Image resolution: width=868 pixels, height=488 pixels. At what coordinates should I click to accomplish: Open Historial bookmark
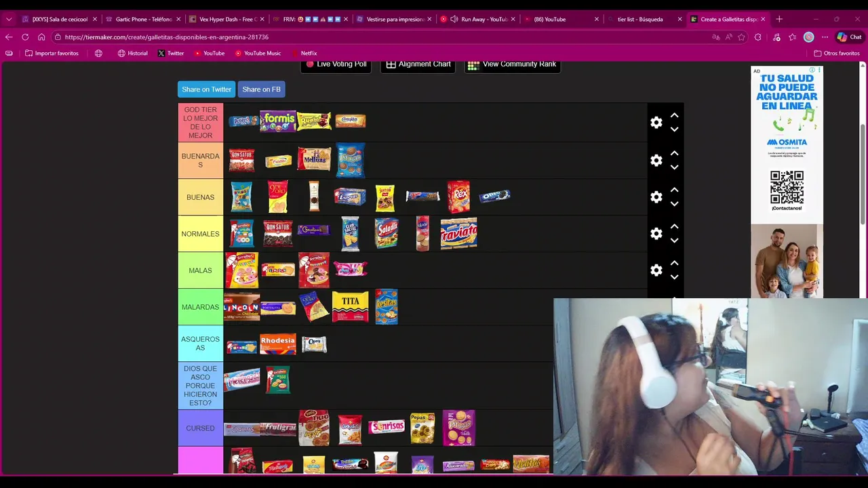[132, 53]
